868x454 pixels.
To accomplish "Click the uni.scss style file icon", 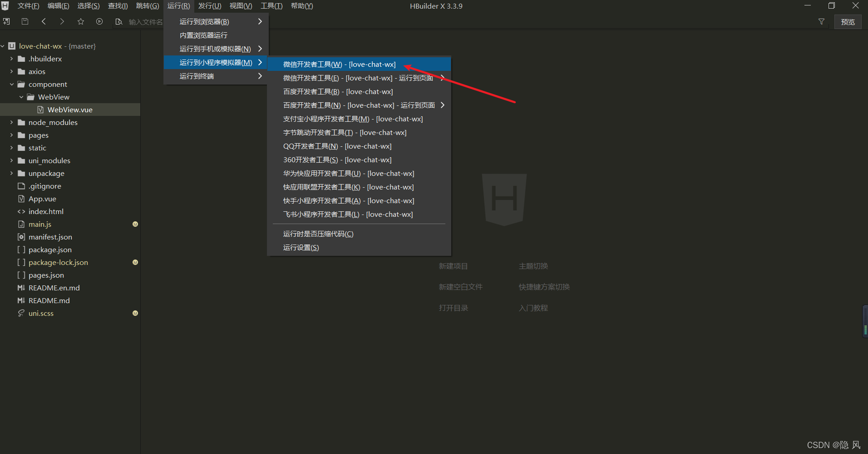I will (21, 313).
